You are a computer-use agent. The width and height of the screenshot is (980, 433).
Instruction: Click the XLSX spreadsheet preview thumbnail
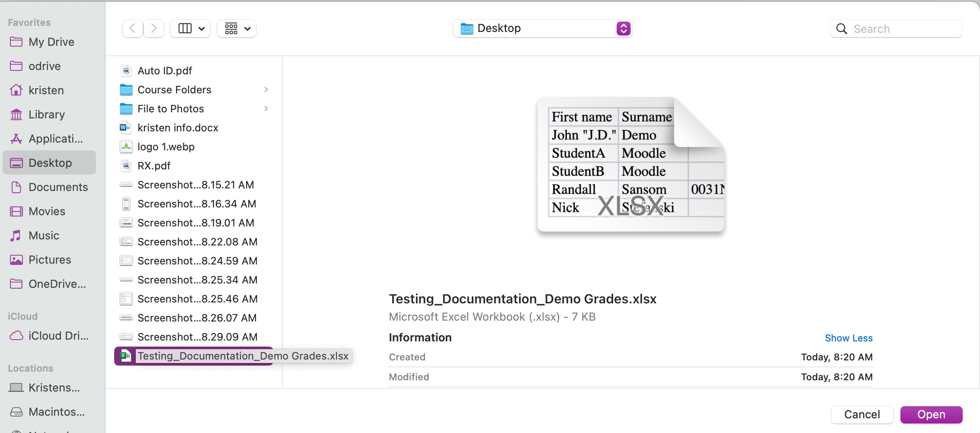[630, 165]
